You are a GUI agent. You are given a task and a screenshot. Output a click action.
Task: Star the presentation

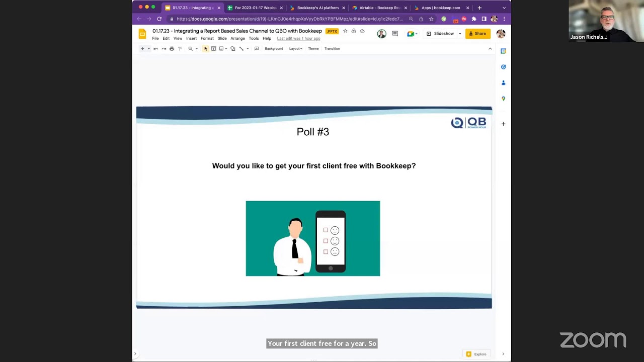(x=345, y=31)
